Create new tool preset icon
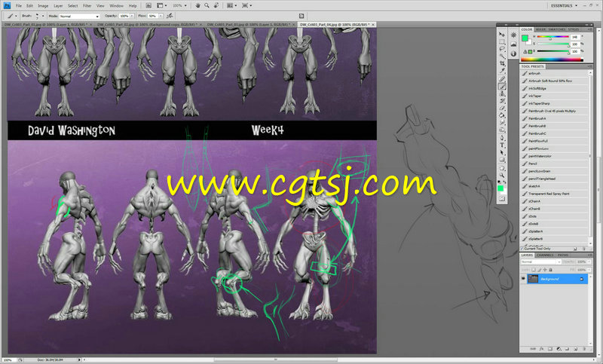Screen dimensions: 603x364 [x=575, y=249]
